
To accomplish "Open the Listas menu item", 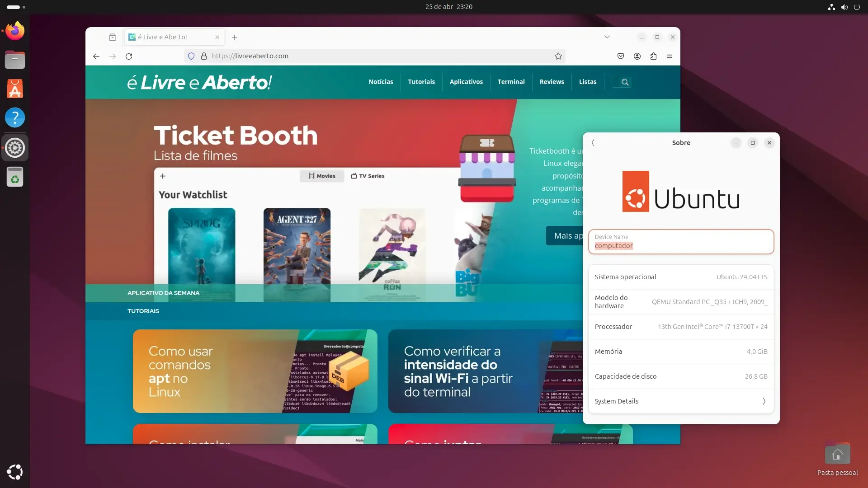I will pos(588,82).
